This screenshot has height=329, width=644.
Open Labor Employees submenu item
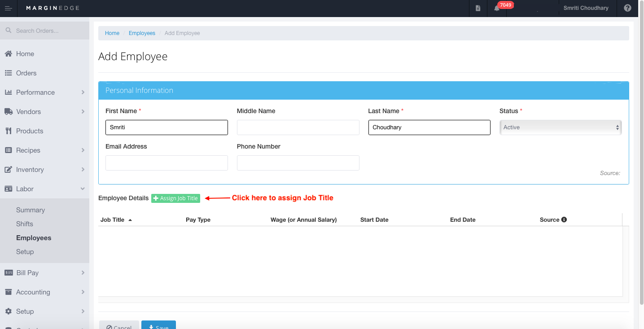point(34,238)
